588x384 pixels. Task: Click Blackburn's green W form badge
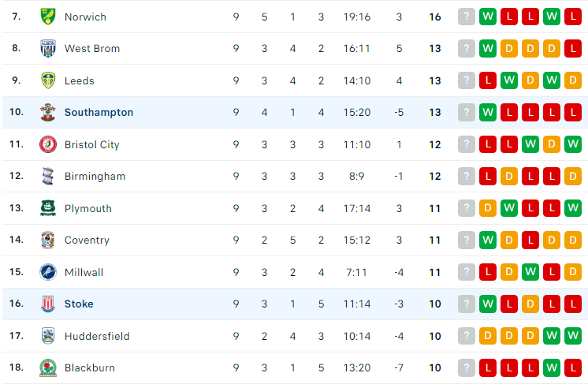552,367
